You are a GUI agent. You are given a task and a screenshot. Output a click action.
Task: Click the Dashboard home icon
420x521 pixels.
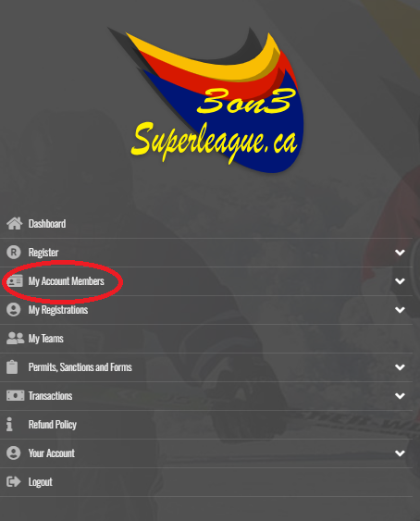coord(15,224)
